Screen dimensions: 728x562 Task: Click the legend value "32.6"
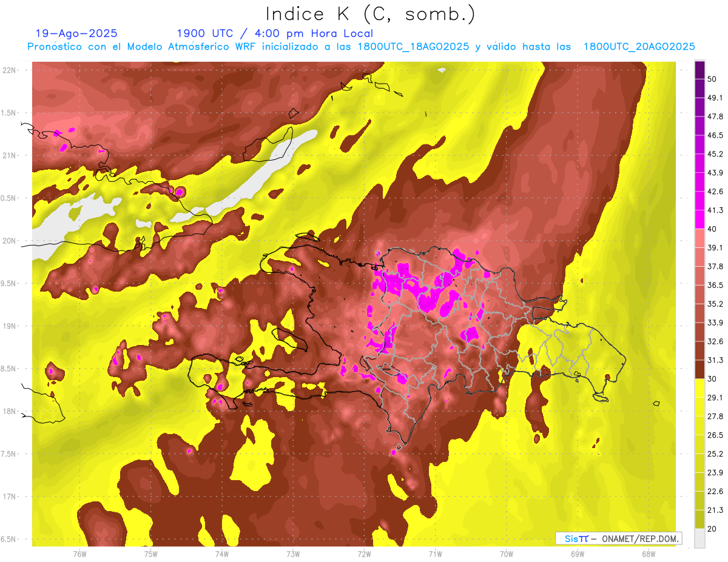pyautogui.click(x=715, y=342)
